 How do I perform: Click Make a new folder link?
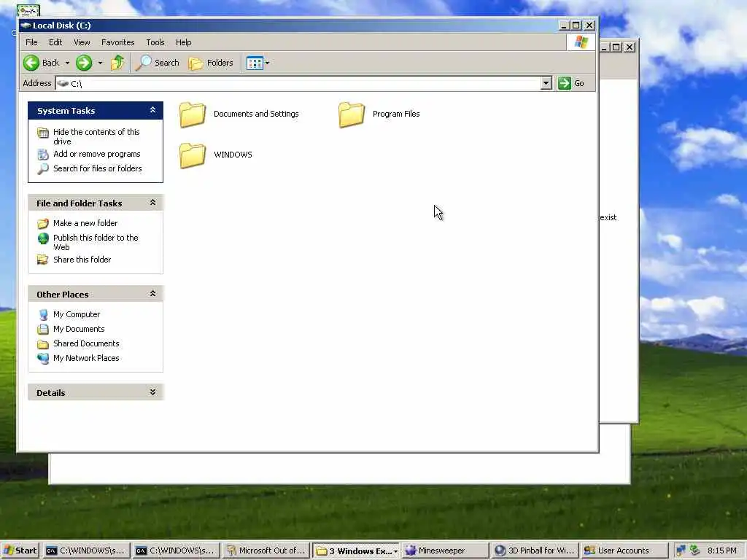point(85,223)
